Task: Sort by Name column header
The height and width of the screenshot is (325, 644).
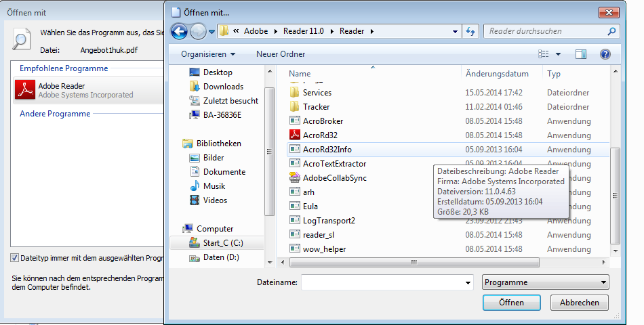Action: pos(300,74)
